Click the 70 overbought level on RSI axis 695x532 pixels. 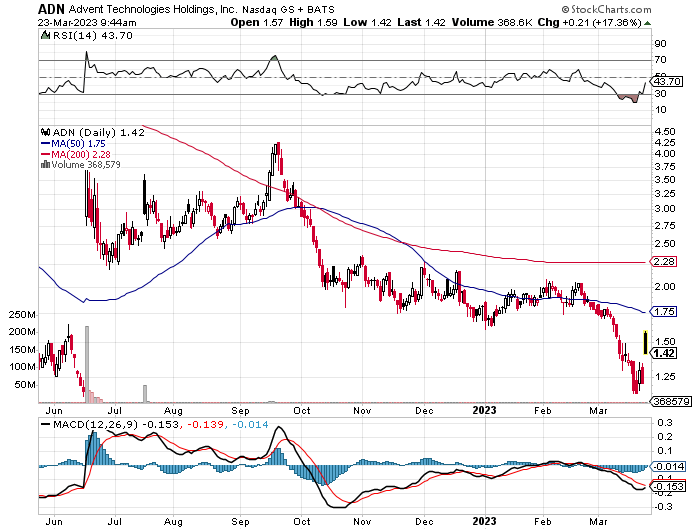pyautogui.click(x=660, y=60)
